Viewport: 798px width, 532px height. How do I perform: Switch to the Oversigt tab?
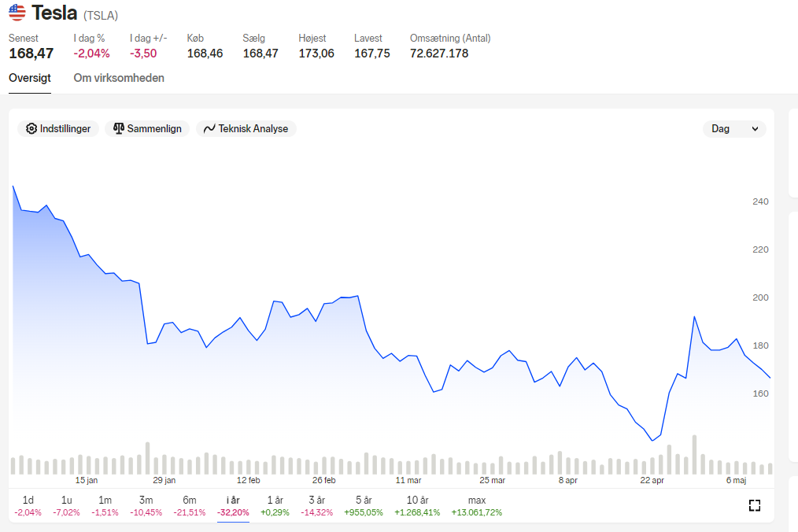click(x=30, y=78)
